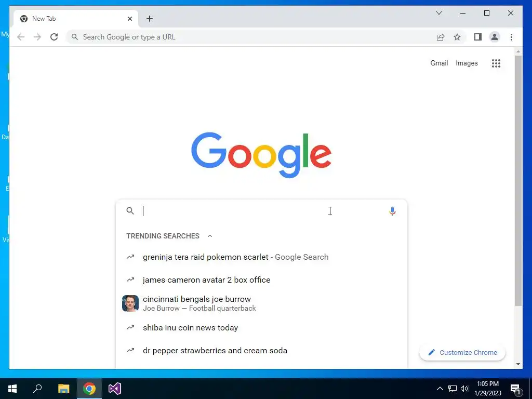This screenshot has height=399, width=532.
Task: Click the forward navigation arrow
Action: (x=37, y=37)
